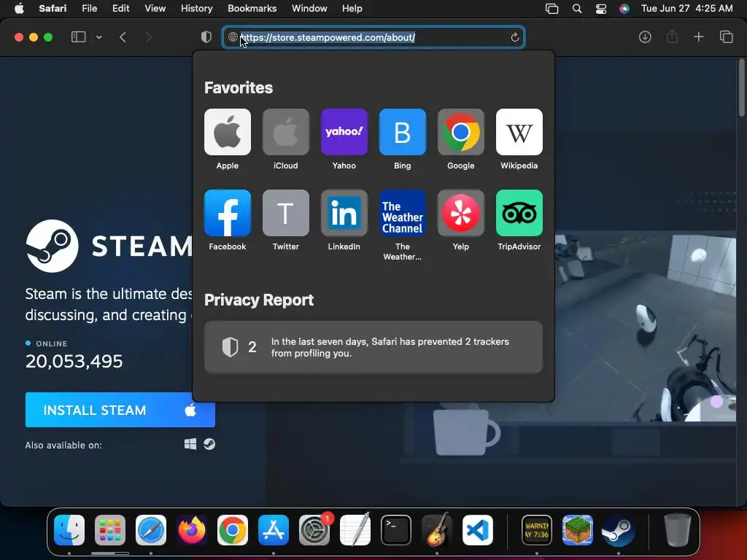747x560 pixels.
Task: Open the File menu
Action: (89, 9)
